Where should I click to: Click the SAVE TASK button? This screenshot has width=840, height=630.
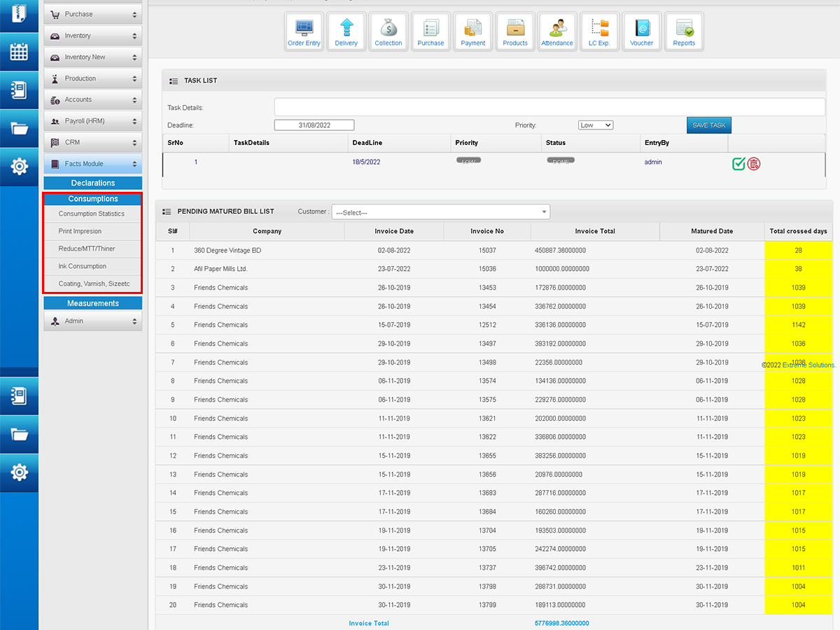(x=708, y=125)
